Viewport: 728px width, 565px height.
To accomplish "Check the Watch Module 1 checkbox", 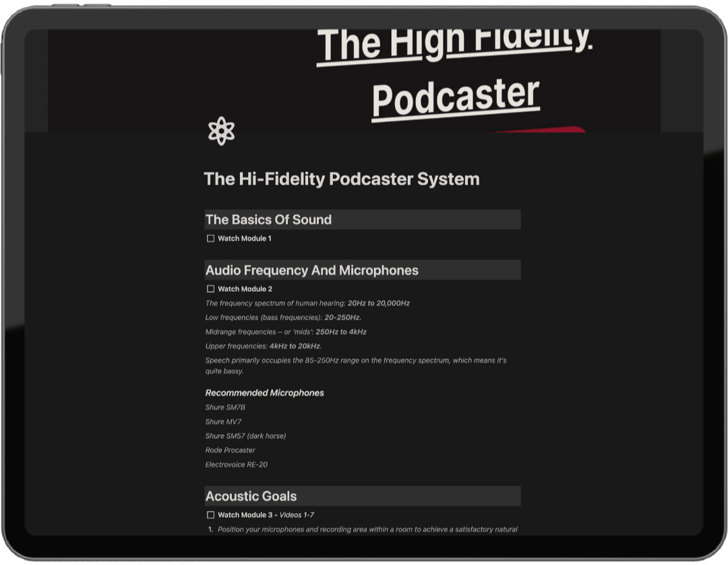I will click(x=210, y=239).
